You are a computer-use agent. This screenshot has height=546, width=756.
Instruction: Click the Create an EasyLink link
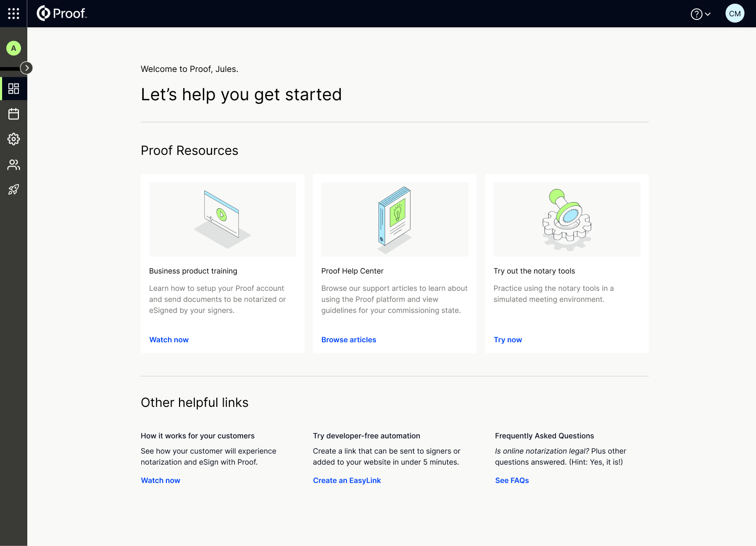point(347,480)
